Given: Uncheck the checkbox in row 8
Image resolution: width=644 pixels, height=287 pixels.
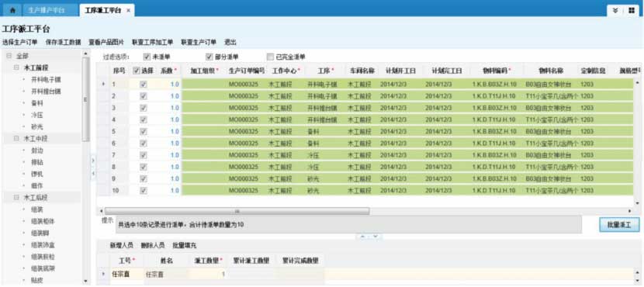Looking at the screenshot, I should point(144,167).
